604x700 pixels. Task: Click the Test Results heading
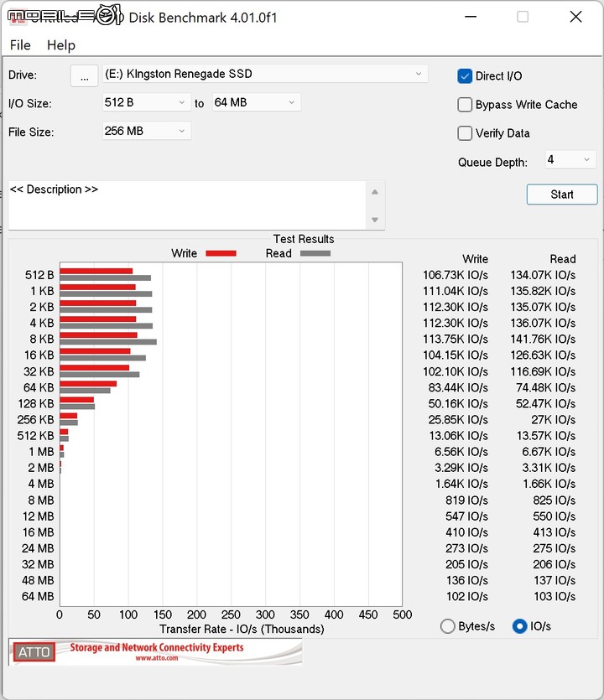(x=304, y=239)
